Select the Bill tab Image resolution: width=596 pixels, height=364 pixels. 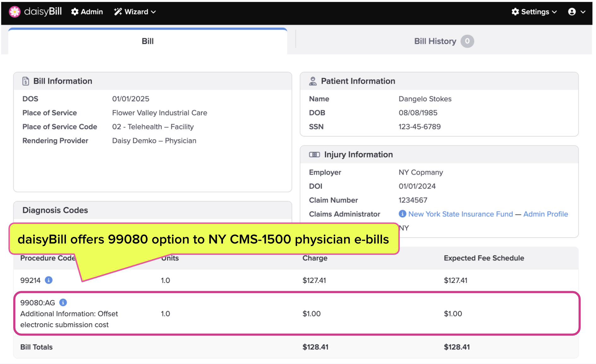tap(148, 41)
